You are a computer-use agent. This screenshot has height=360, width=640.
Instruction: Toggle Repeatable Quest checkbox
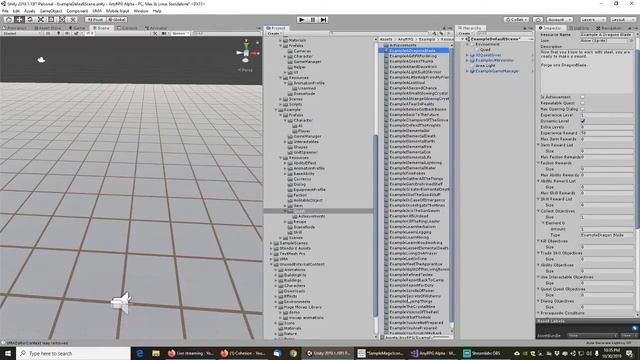[582, 103]
